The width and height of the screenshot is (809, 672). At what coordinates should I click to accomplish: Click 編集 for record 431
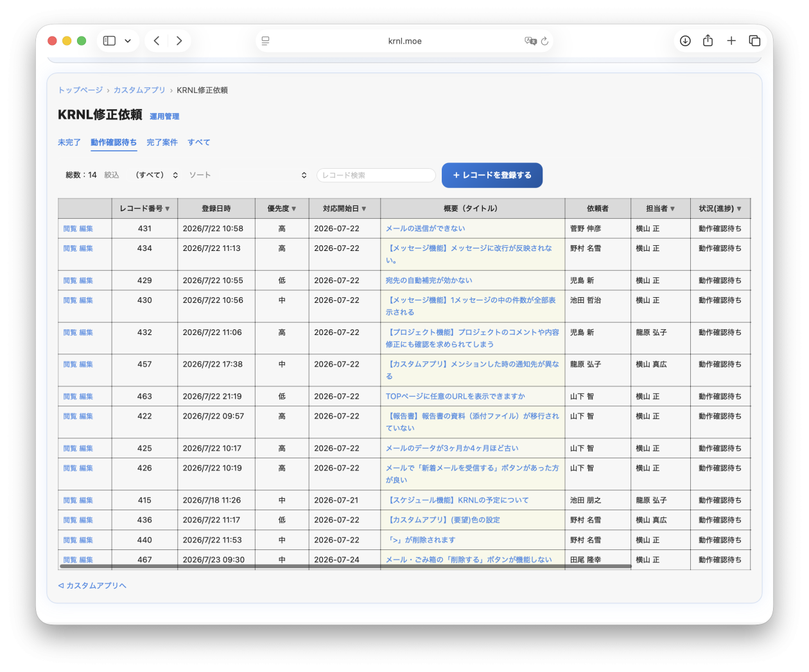click(x=86, y=228)
